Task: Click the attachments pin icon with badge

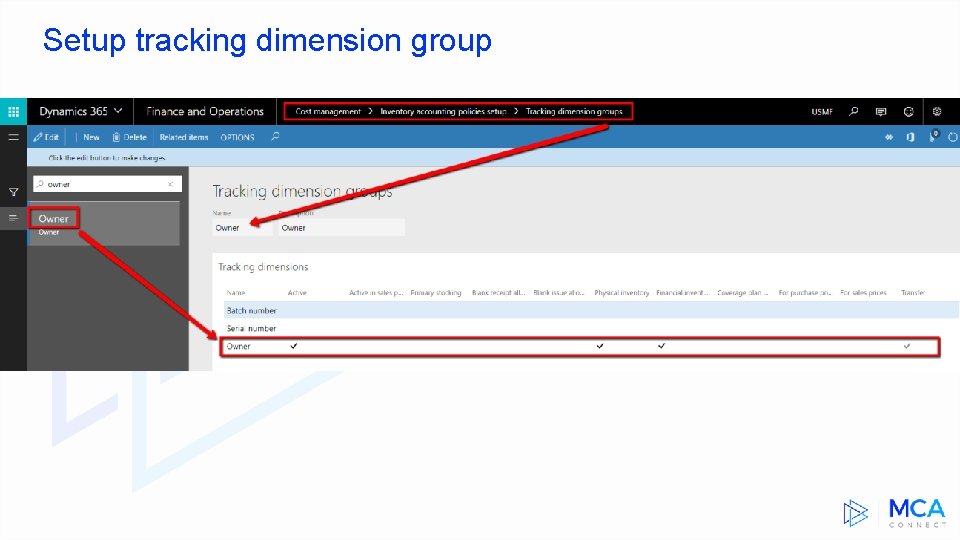Action: 933,136
